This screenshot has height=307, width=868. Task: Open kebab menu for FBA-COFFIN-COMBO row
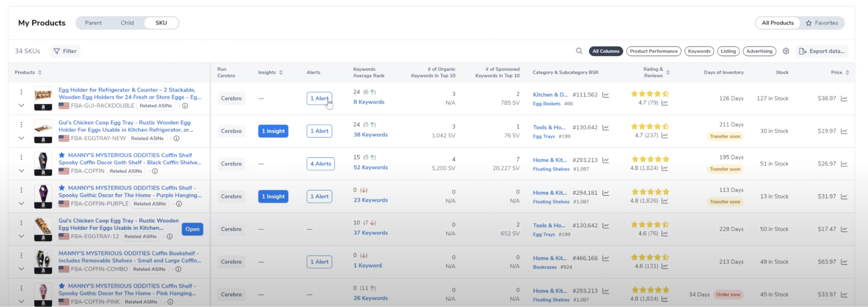pyautogui.click(x=21, y=255)
